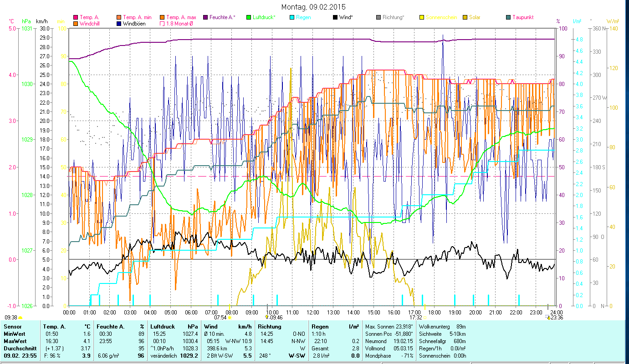Click the green Luftdruck legend square

[x=248, y=17]
